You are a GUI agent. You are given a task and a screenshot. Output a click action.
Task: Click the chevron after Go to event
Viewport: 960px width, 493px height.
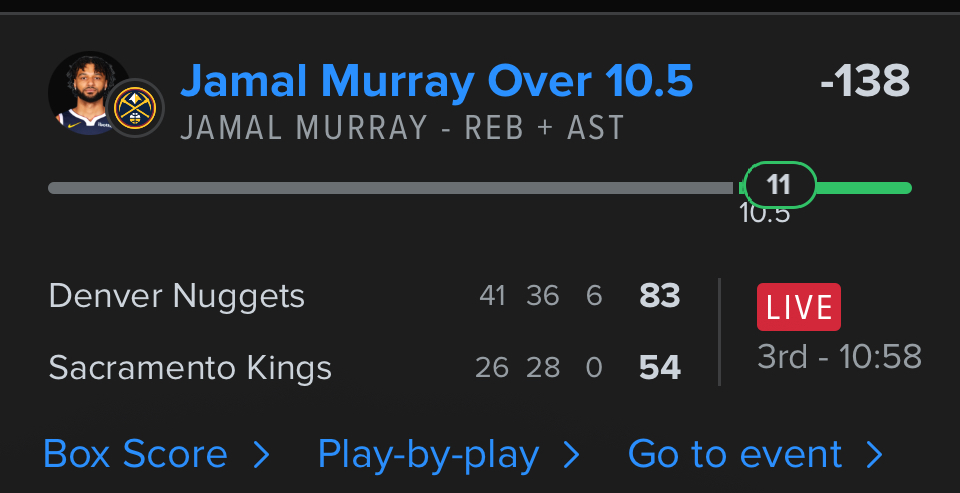[875, 456]
